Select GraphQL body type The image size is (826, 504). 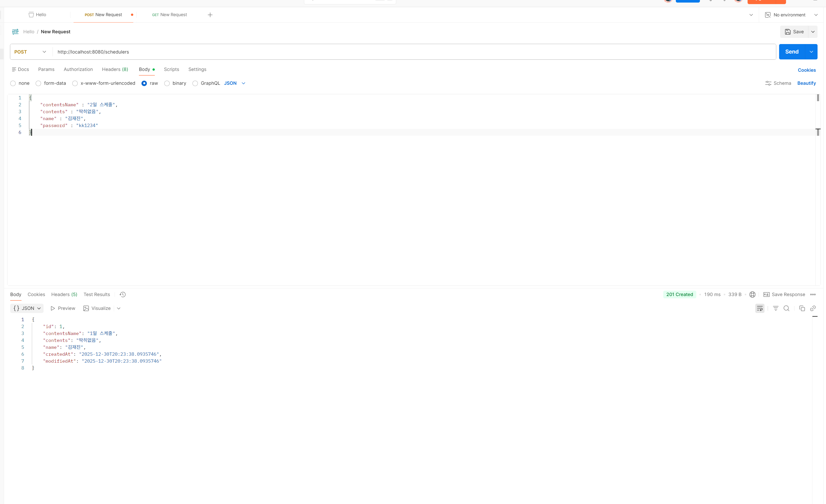[x=195, y=83]
